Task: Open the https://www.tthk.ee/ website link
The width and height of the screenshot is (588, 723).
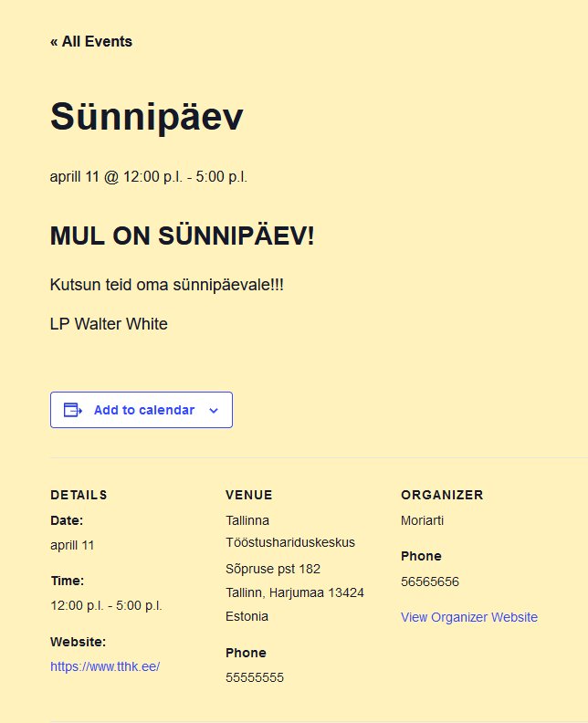Action: pyautogui.click(x=105, y=666)
